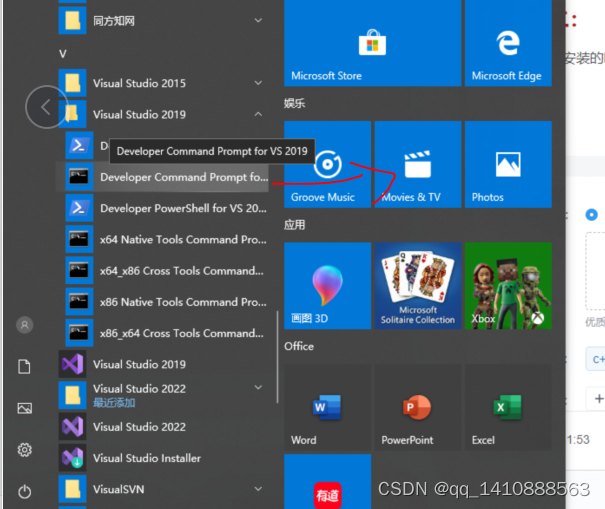Open Settings gear in Start sidebar
Viewport: 605px width, 509px height.
click(25, 450)
